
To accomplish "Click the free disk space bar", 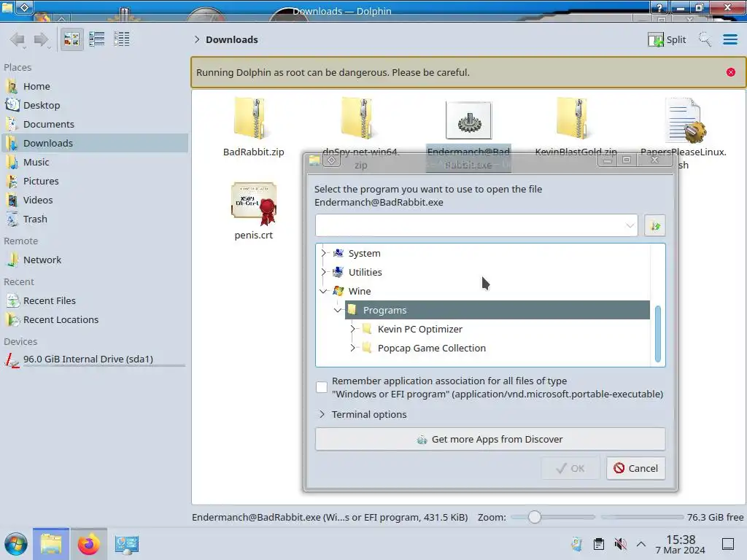I will click(x=642, y=517).
